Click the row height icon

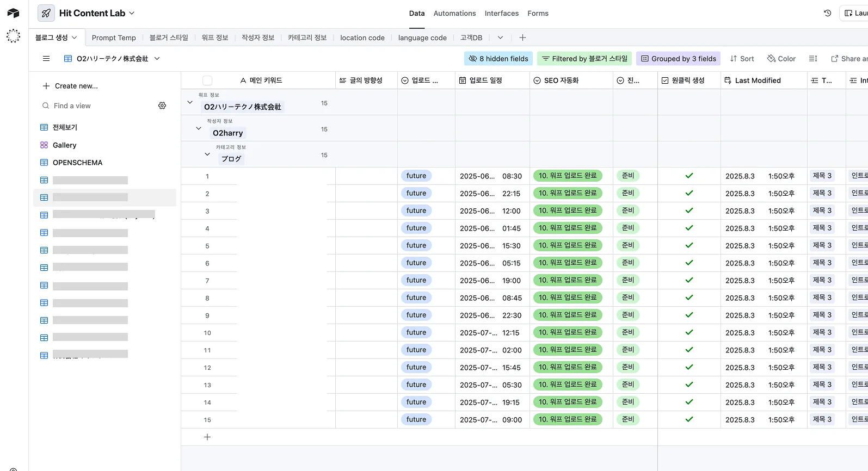click(813, 59)
